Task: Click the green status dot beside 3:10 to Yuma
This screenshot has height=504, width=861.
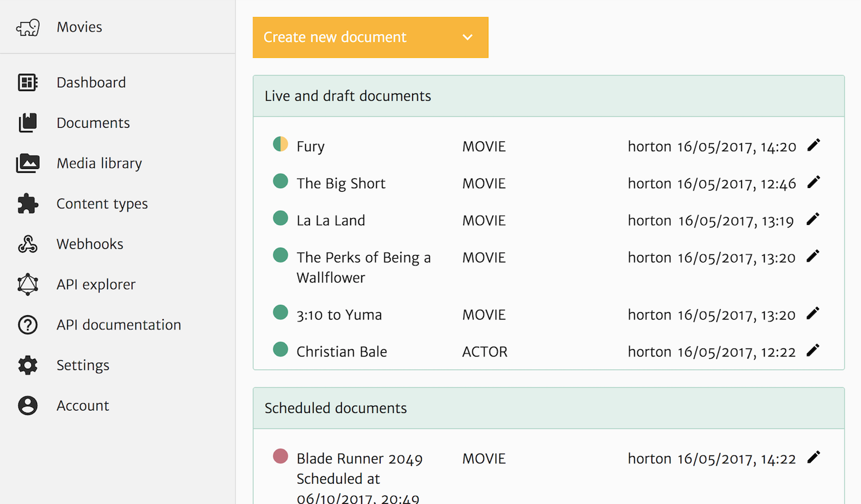Action: point(280,312)
